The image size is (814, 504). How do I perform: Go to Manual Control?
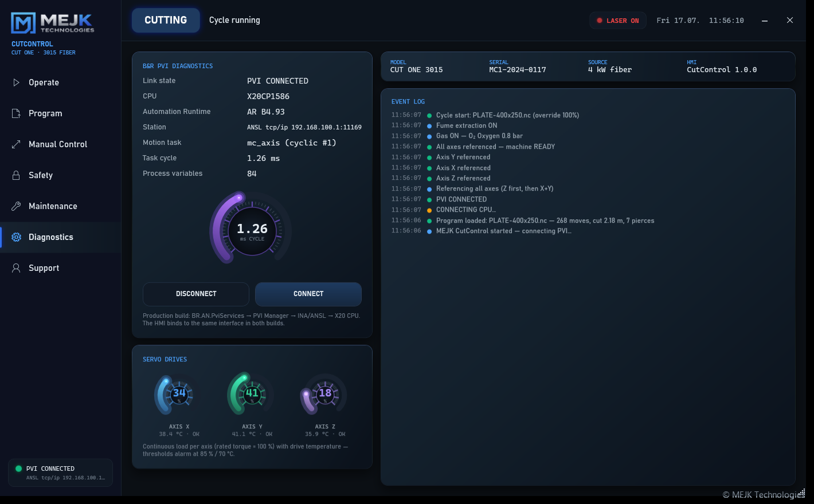[x=60, y=144]
